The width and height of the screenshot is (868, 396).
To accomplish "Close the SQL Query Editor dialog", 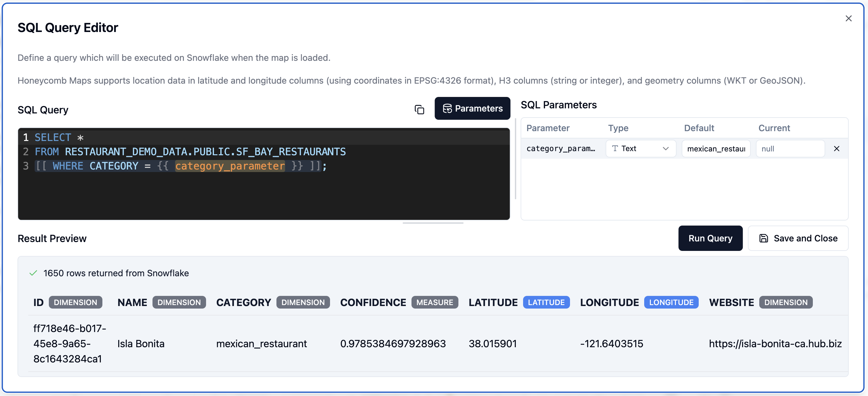I will tap(848, 18).
